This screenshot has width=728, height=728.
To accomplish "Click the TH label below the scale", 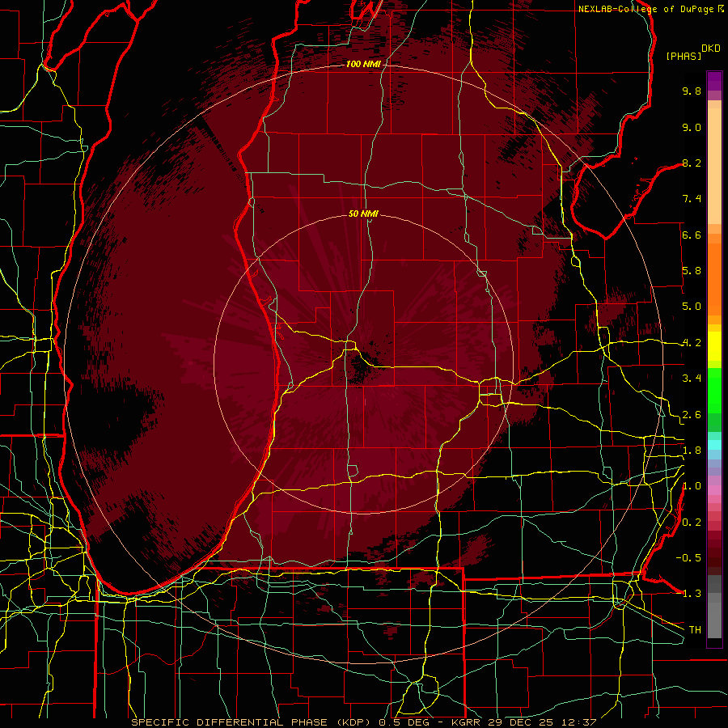I will click(695, 629).
